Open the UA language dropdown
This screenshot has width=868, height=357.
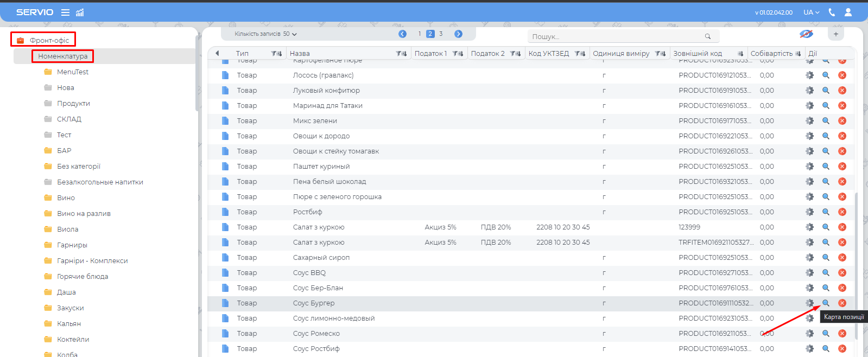(811, 12)
